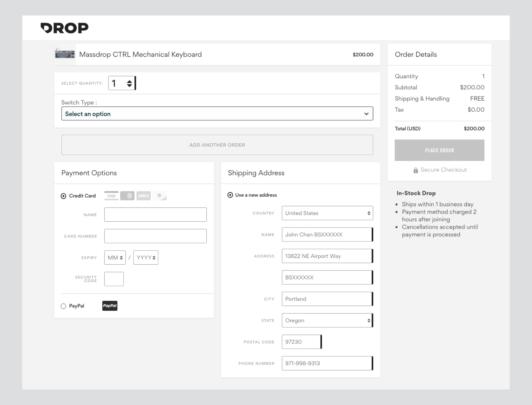Click the quantity stepper arrows

point(129,83)
